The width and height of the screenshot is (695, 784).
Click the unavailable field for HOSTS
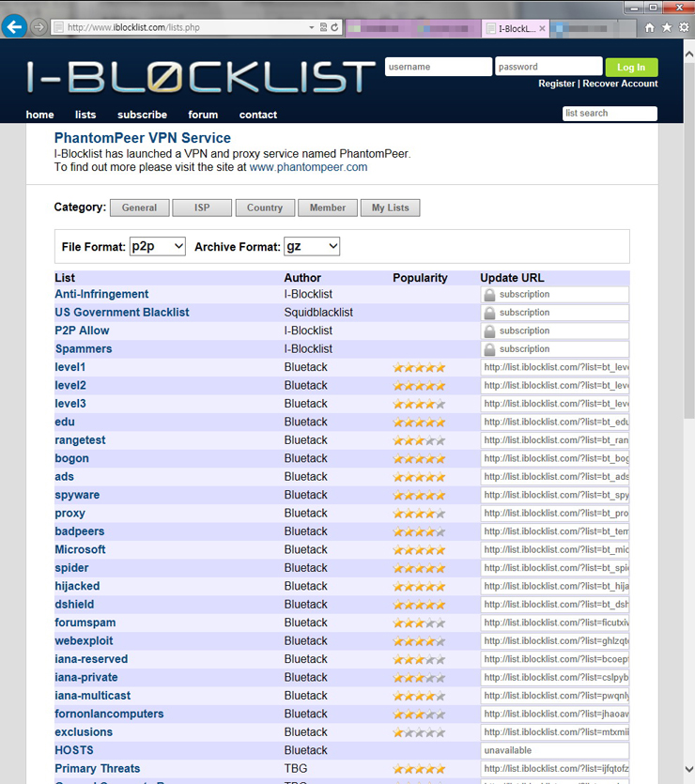555,750
